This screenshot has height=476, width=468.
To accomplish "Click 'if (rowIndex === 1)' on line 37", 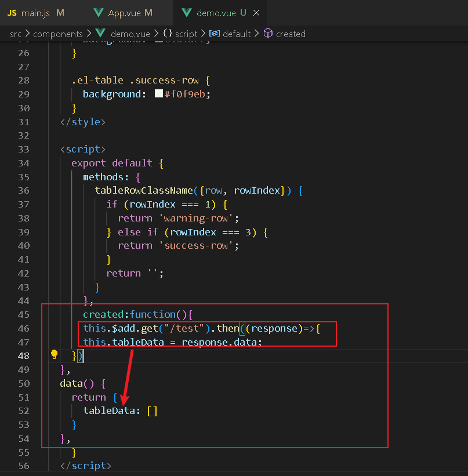I will (161, 204).
